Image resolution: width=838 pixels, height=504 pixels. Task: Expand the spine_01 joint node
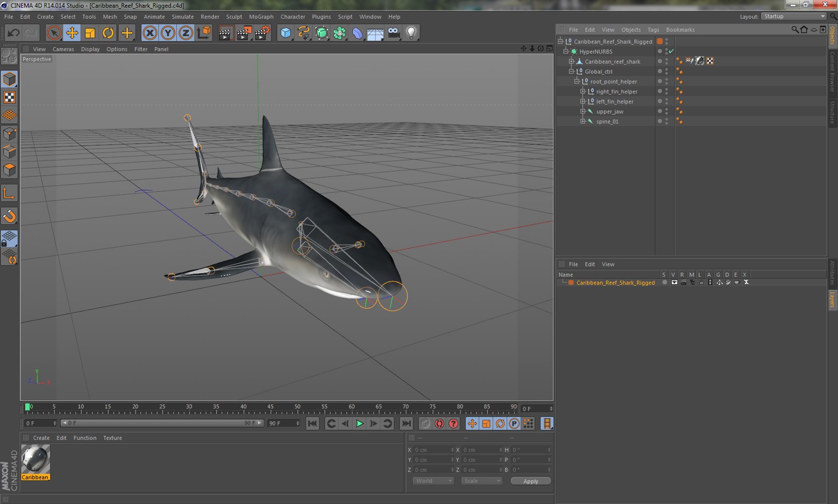coord(583,121)
